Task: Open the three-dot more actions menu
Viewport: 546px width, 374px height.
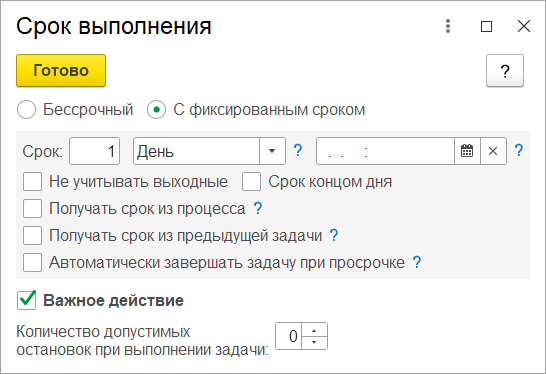Action: point(448,26)
